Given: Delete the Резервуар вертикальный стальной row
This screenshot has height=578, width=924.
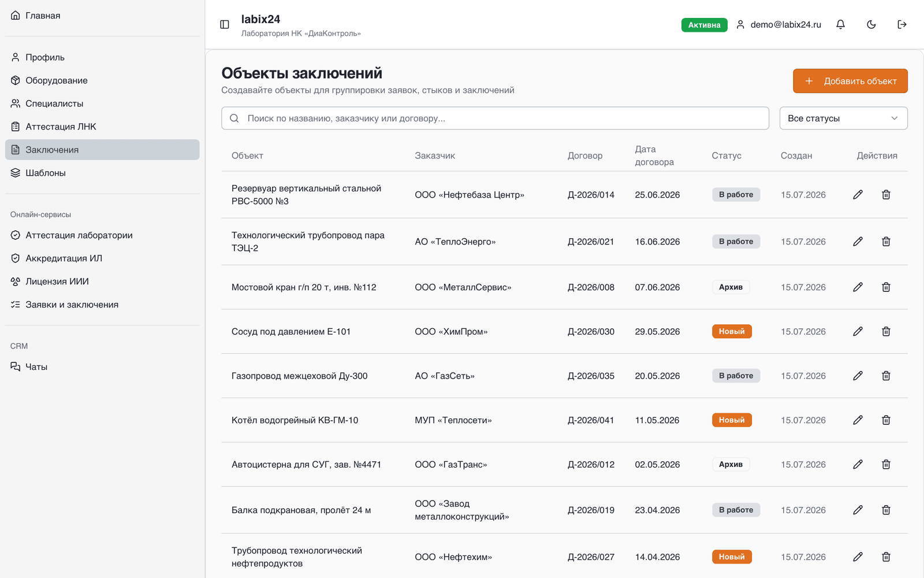Looking at the screenshot, I should [886, 195].
